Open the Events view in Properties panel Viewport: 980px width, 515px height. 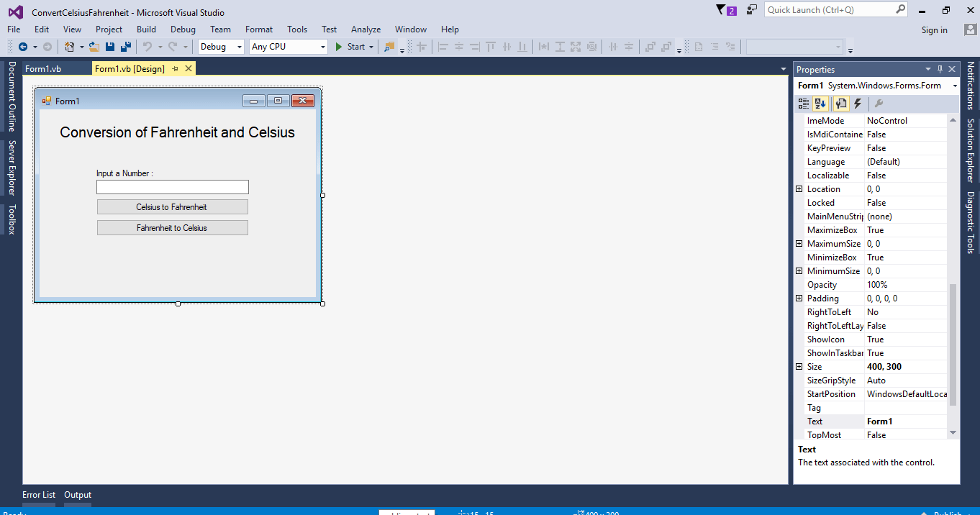click(x=858, y=103)
